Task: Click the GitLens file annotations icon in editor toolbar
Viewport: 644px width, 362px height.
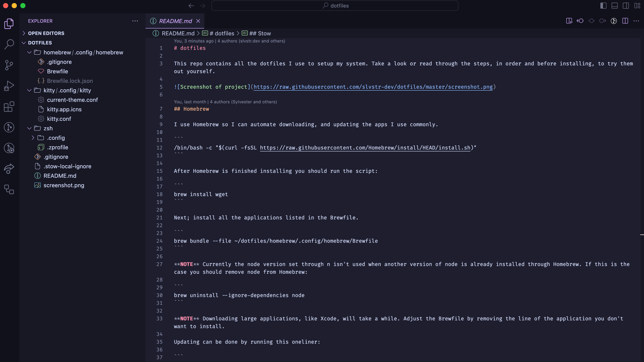Action: pos(614,21)
